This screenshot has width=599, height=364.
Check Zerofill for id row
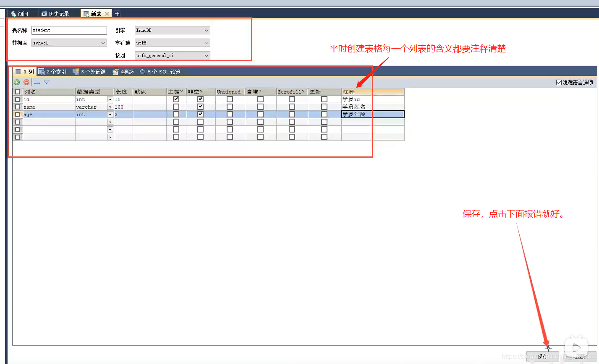click(292, 99)
